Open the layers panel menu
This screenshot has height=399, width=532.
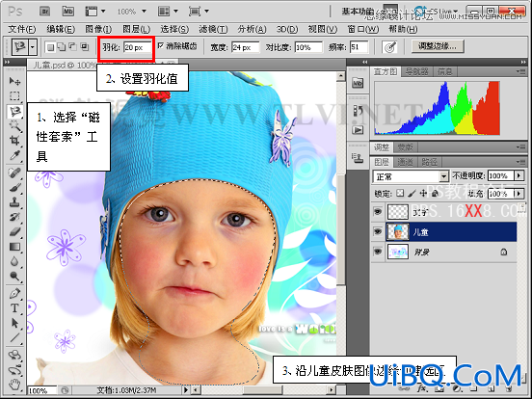pos(520,162)
